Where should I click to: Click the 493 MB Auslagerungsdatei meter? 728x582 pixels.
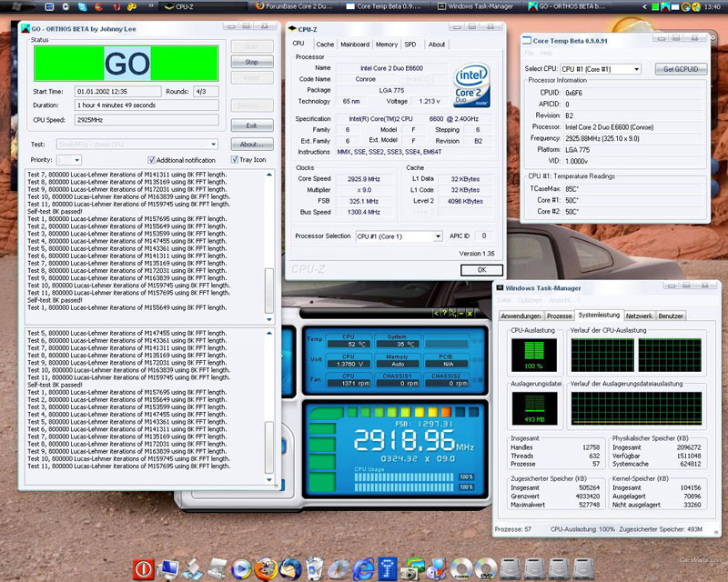tap(534, 408)
